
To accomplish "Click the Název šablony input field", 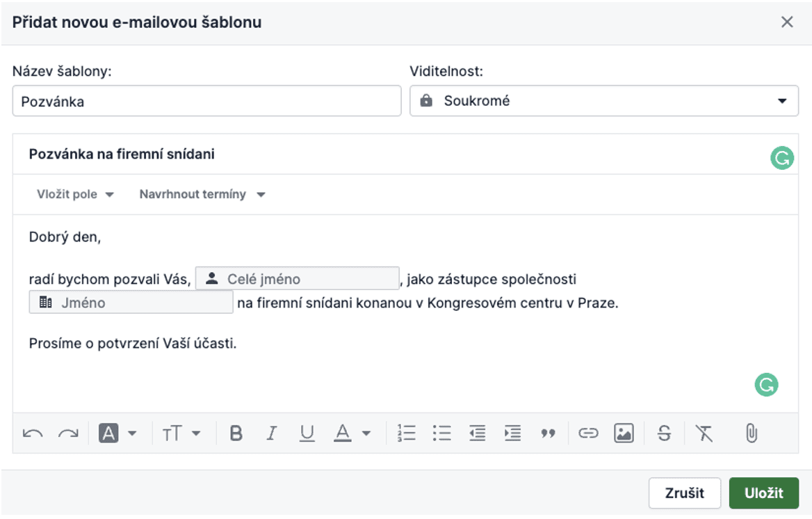I will (x=206, y=101).
